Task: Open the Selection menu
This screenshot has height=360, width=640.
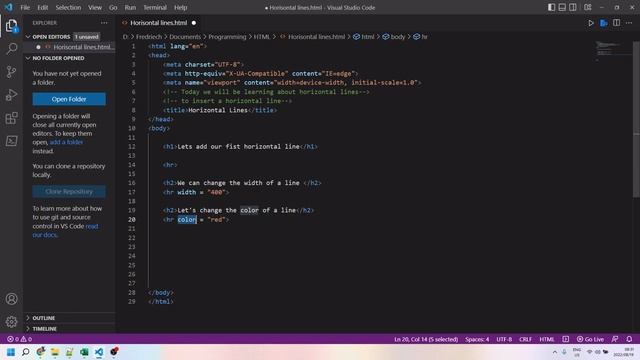Action: 68,7
